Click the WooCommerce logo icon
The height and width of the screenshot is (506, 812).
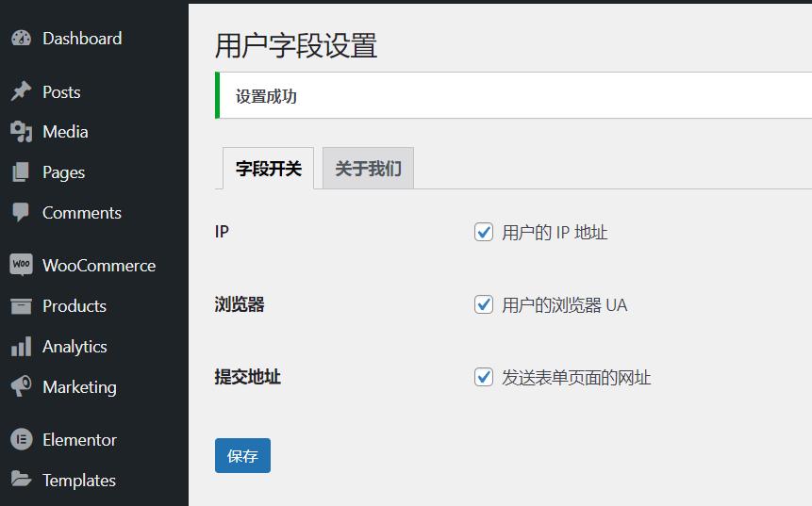tap(21, 265)
